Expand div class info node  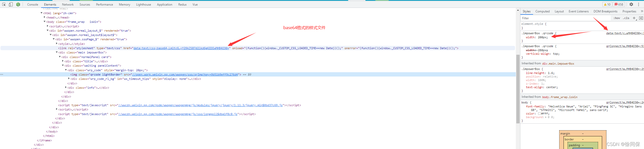[66, 87]
